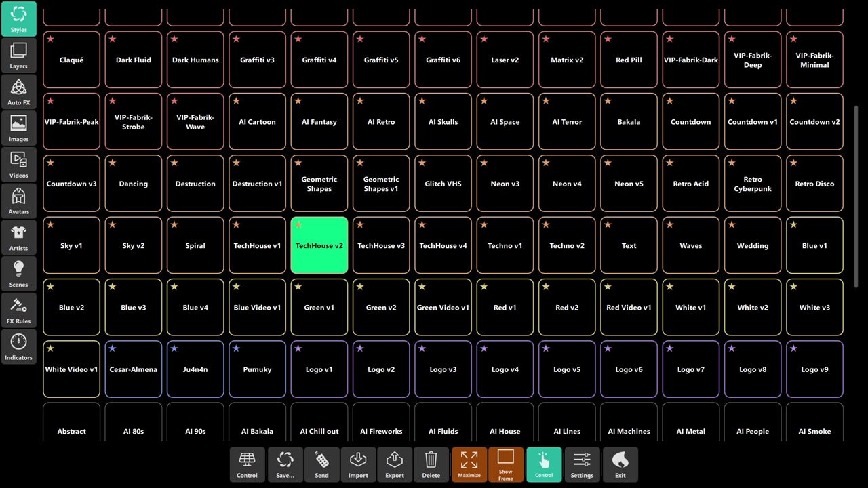Viewport: 868px width, 488px height.
Task: Import a style with the Import icon
Action: pos(358,464)
